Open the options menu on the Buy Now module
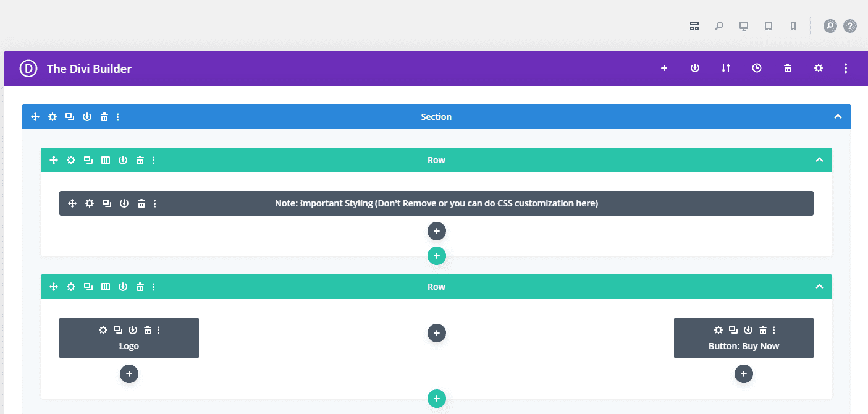 pyautogui.click(x=773, y=330)
